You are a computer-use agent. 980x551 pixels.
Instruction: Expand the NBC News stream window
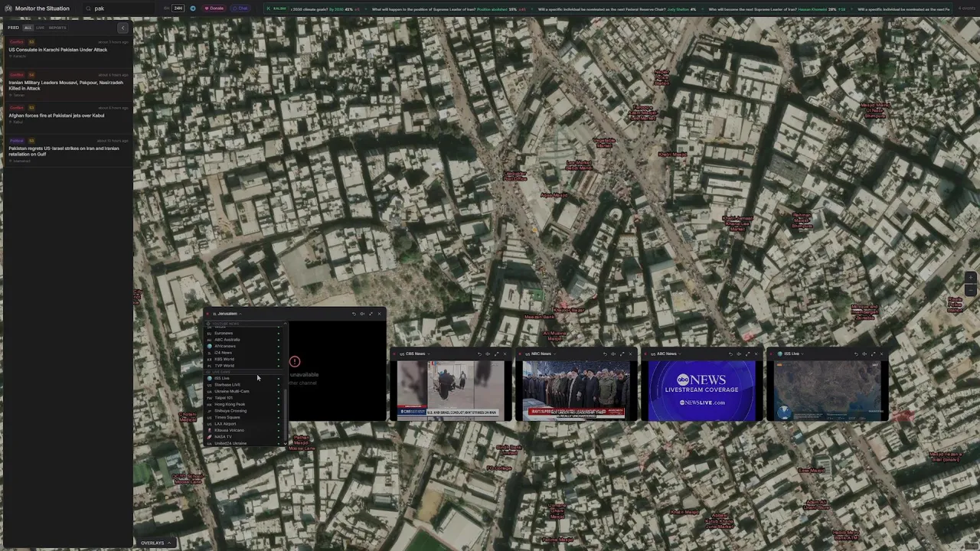point(622,354)
